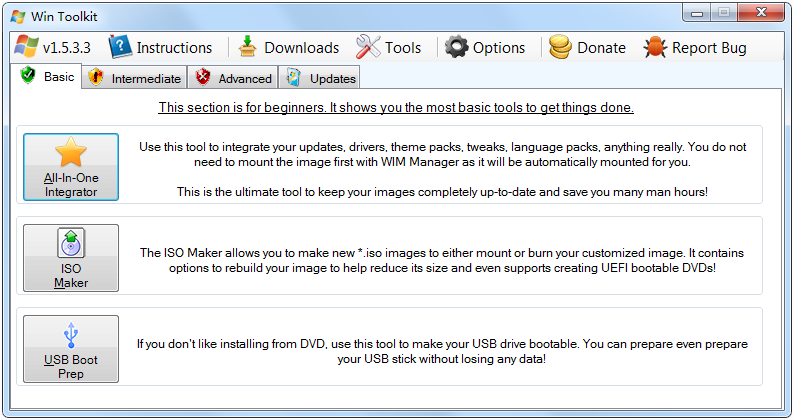Screen dimensions: 793x420
Task: Minimize the Win Toolkit window
Action: 697,13
